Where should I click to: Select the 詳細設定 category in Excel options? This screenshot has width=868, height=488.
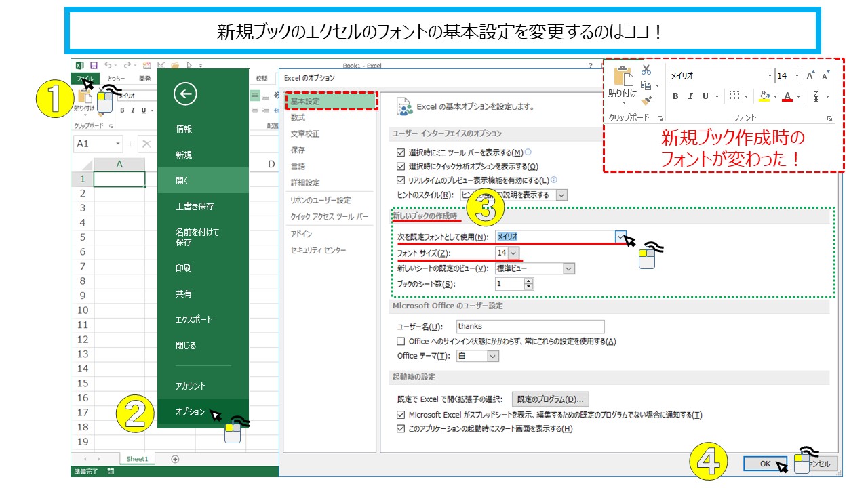click(305, 183)
